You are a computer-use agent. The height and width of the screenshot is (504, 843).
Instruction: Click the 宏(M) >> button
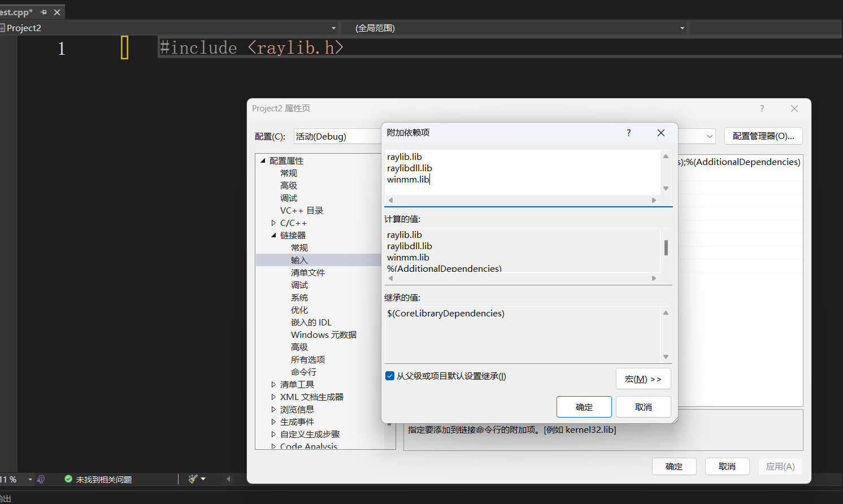coord(643,379)
